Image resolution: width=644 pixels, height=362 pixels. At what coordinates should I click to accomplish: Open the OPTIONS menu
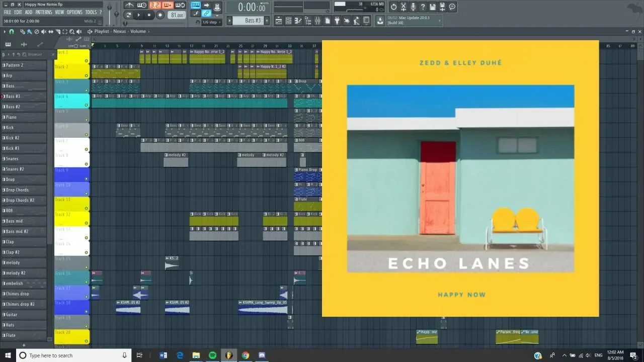click(x=74, y=12)
